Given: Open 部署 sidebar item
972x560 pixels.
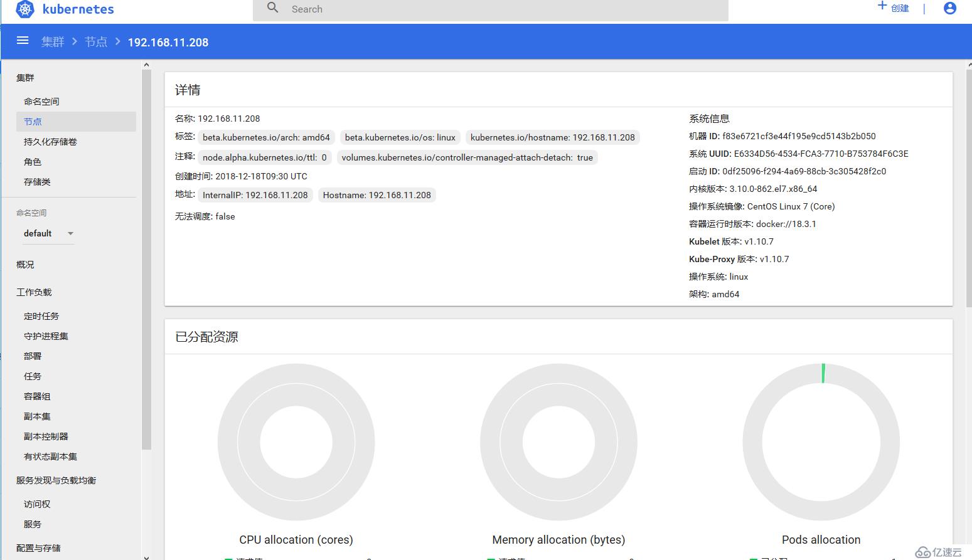Looking at the screenshot, I should 33,356.
